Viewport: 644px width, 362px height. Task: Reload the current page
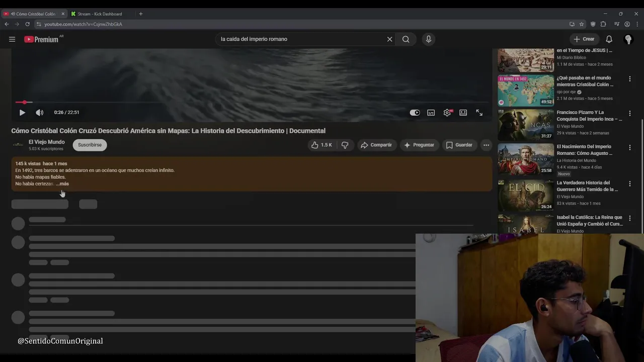tap(27, 24)
